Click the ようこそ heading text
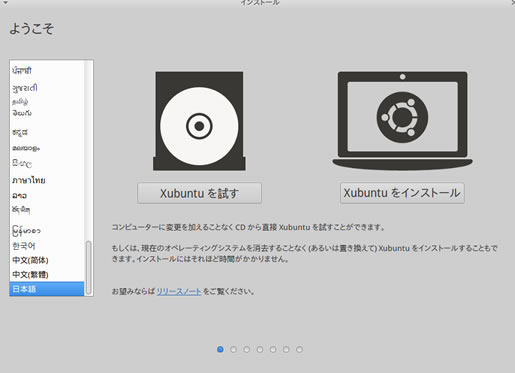The image size is (515, 373). point(32,28)
